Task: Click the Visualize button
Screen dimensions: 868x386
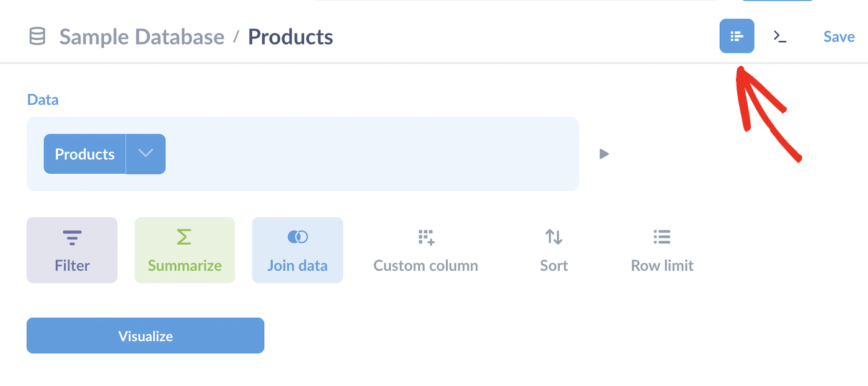Action: (x=145, y=335)
